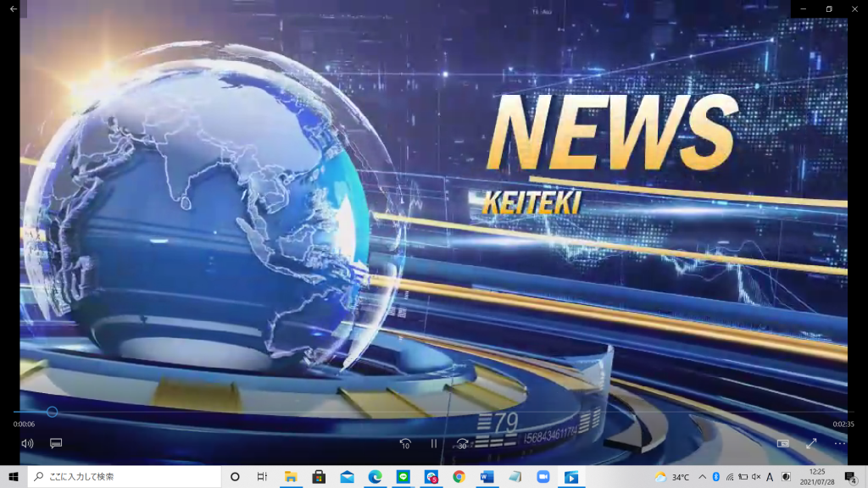Skip back 10 seconds
The height and width of the screenshot is (488, 868).
(405, 443)
